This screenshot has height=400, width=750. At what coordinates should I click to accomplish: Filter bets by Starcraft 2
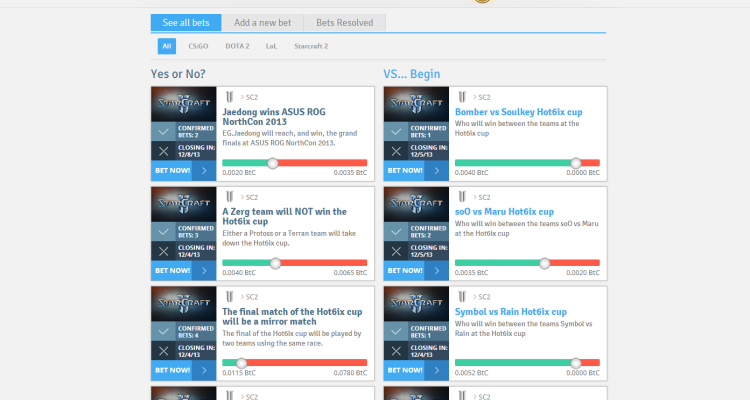pyautogui.click(x=311, y=46)
